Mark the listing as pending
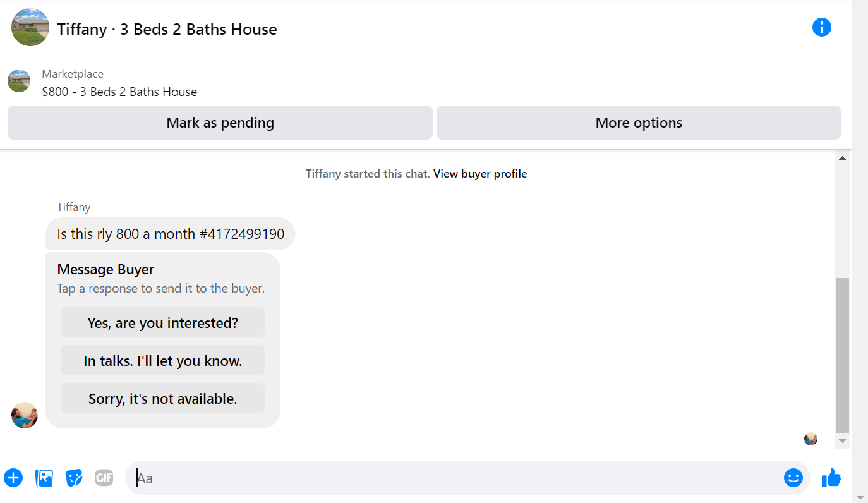Screen dimensions: 868x503 220,123
